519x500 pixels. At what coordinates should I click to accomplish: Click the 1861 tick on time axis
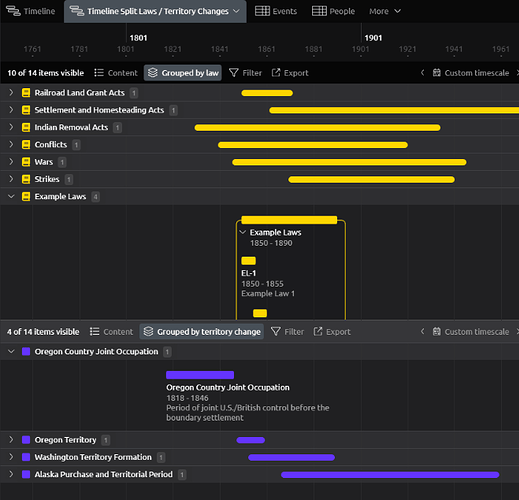click(x=266, y=49)
